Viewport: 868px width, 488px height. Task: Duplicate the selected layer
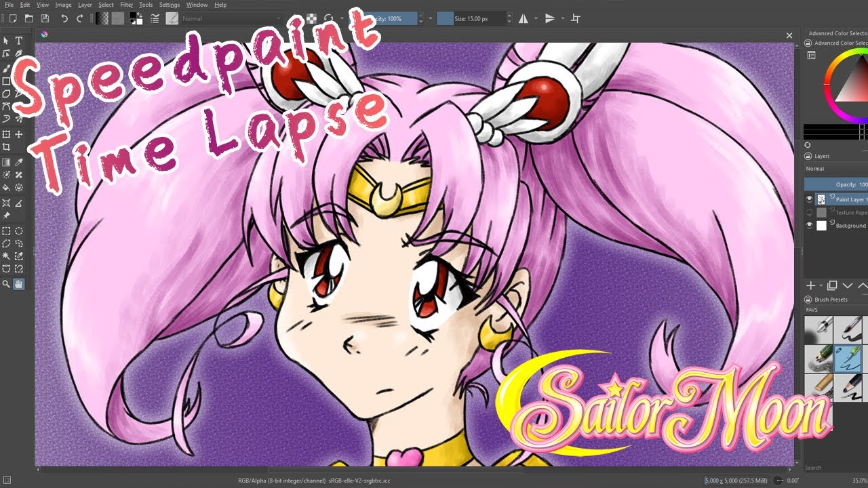tap(833, 286)
